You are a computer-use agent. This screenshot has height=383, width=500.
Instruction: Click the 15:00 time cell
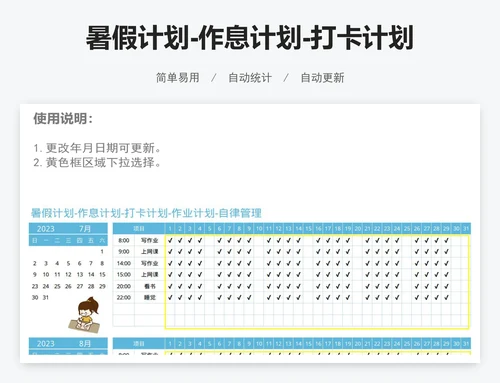pos(124,275)
